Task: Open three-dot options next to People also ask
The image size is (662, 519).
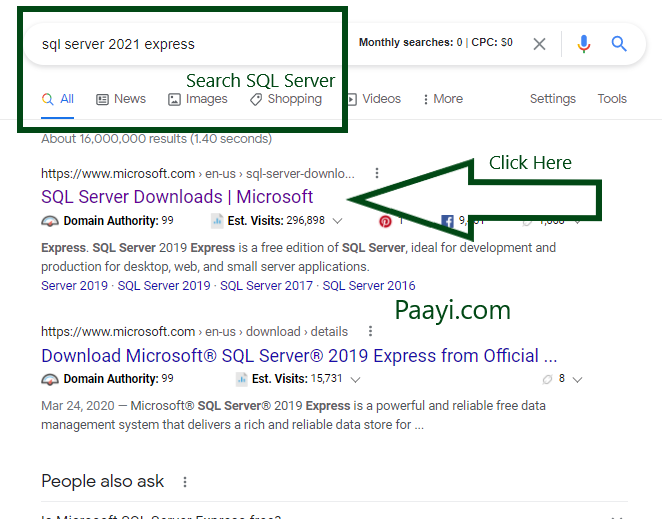Action: tap(184, 482)
